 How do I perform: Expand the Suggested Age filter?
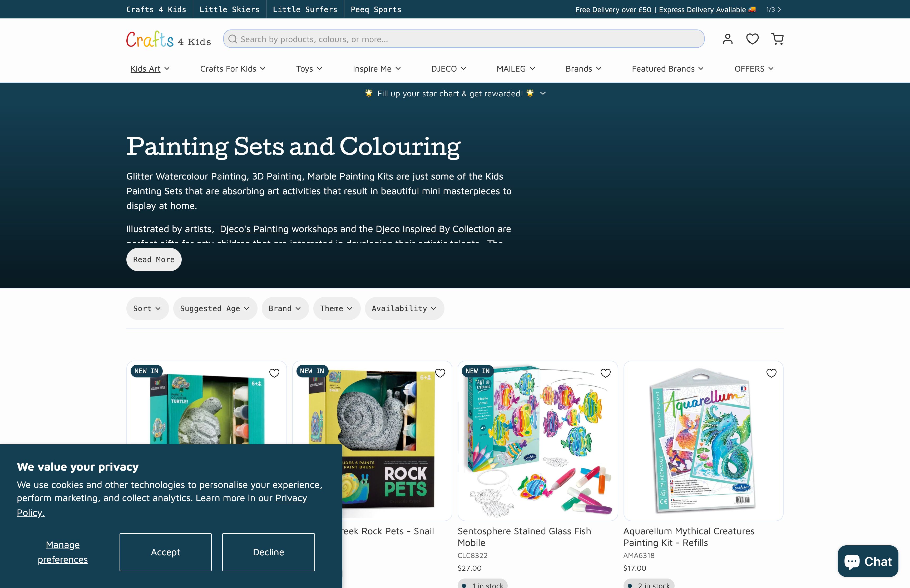[215, 308]
